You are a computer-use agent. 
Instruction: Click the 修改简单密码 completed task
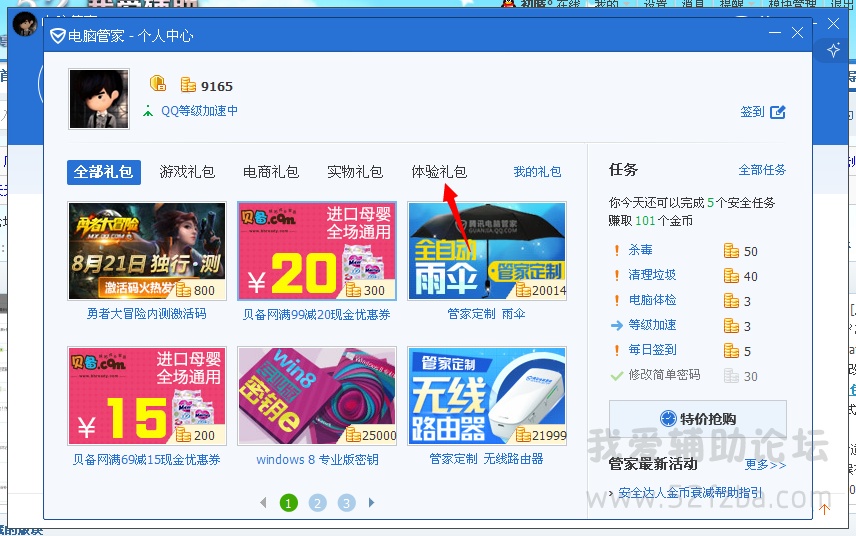(664, 375)
